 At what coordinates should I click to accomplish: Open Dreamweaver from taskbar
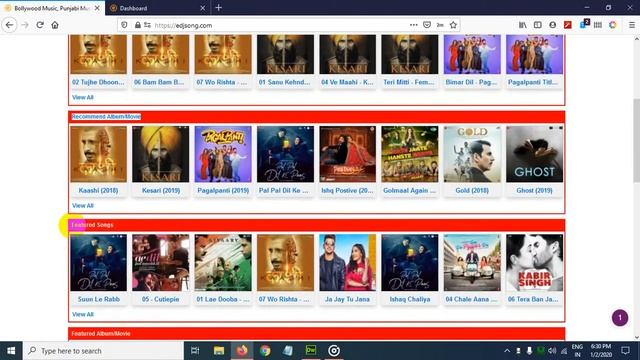311,351
